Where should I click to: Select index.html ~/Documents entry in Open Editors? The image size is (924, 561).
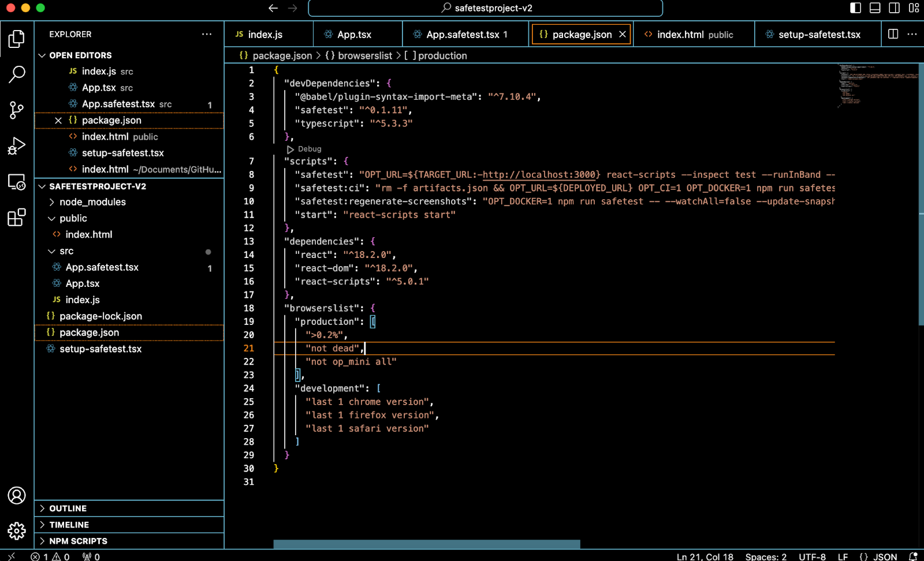[x=129, y=169]
